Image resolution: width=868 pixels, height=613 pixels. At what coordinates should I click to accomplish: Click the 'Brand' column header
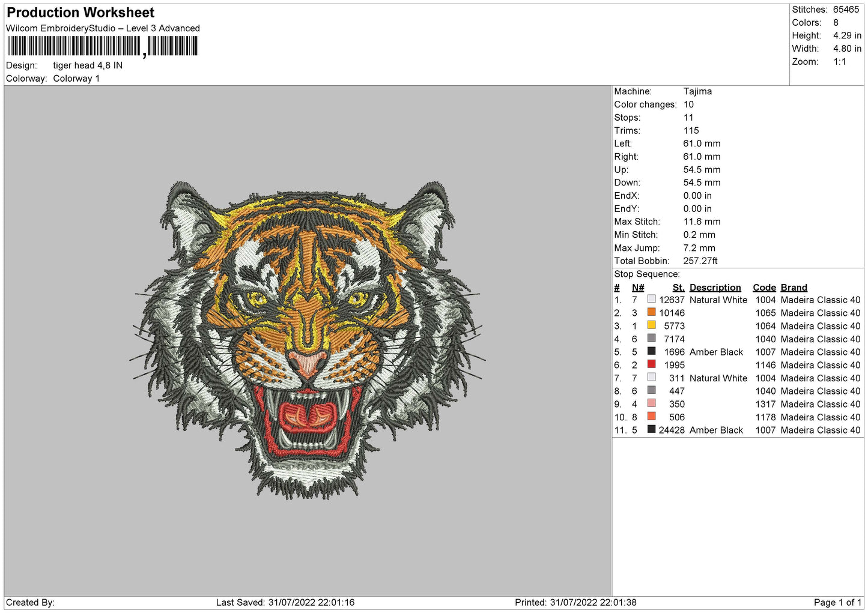tap(794, 288)
